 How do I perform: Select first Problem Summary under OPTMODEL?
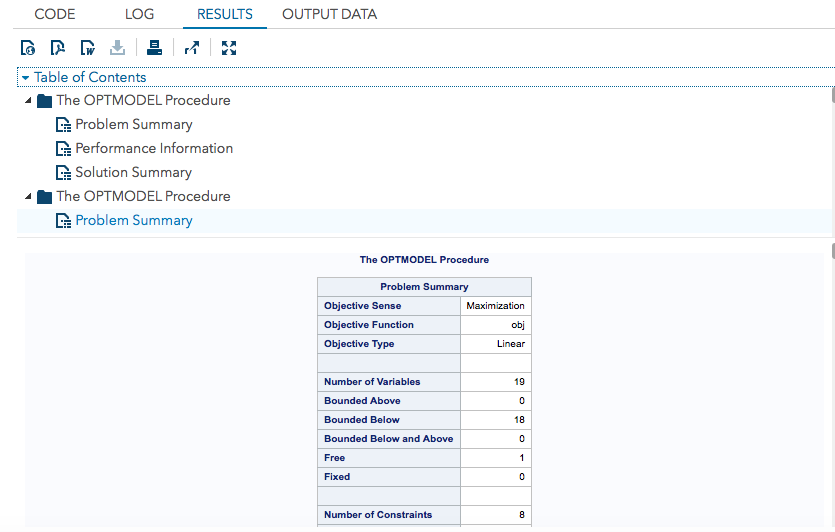[x=133, y=125]
